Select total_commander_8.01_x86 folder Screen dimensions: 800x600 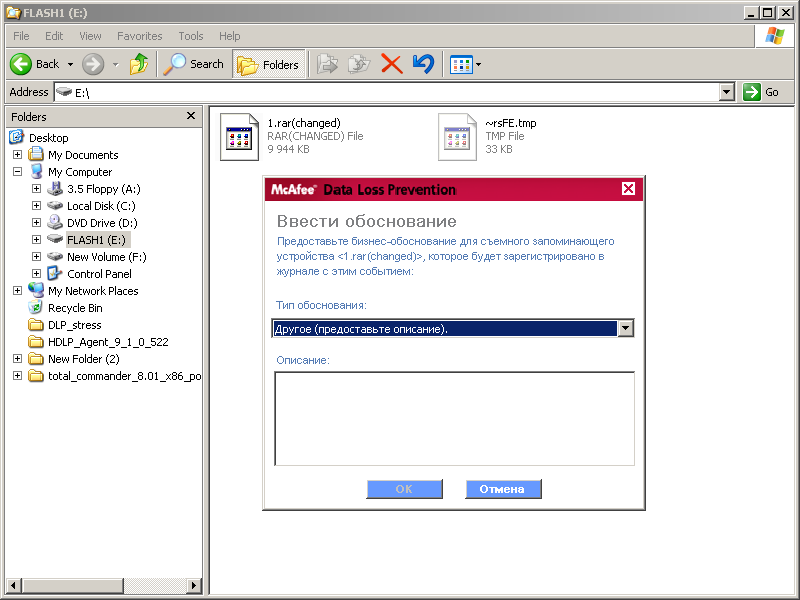(x=124, y=376)
